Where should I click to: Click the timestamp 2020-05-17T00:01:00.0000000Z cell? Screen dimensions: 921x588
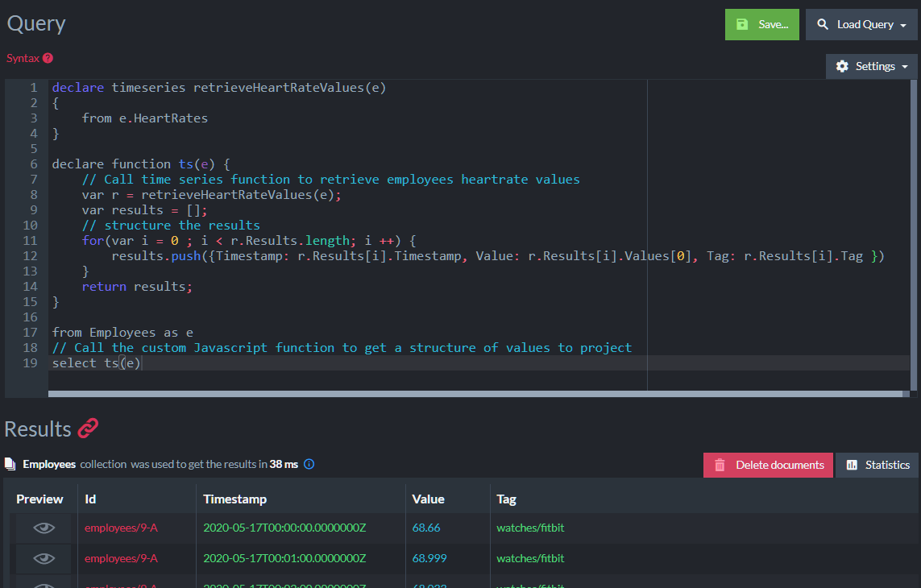click(x=284, y=559)
